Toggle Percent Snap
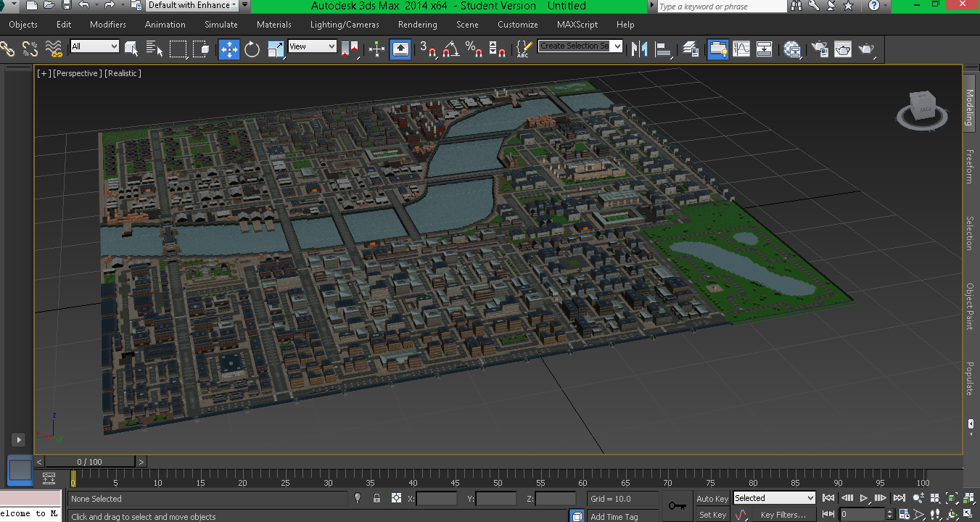Image resolution: width=980 pixels, height=522 pixels. [474, 49]
